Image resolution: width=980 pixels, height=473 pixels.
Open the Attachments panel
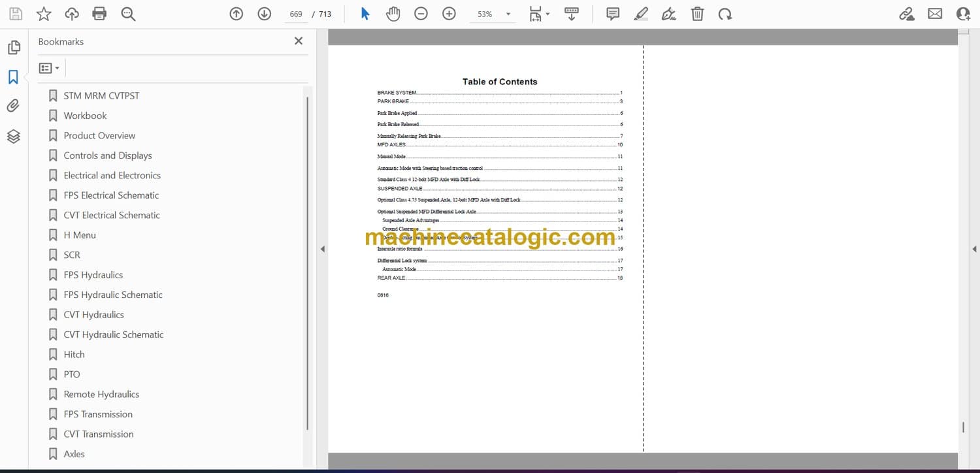click(x=14, y=106)
